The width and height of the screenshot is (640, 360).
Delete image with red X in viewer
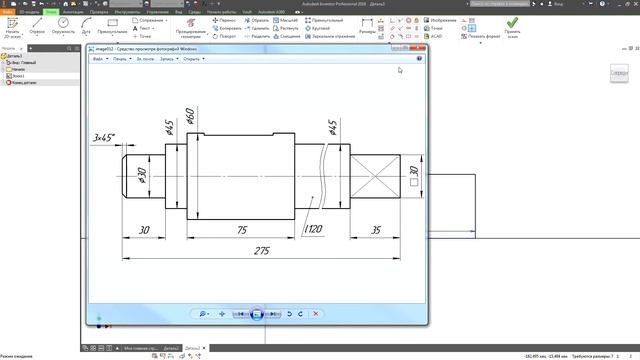click(316, 314)
